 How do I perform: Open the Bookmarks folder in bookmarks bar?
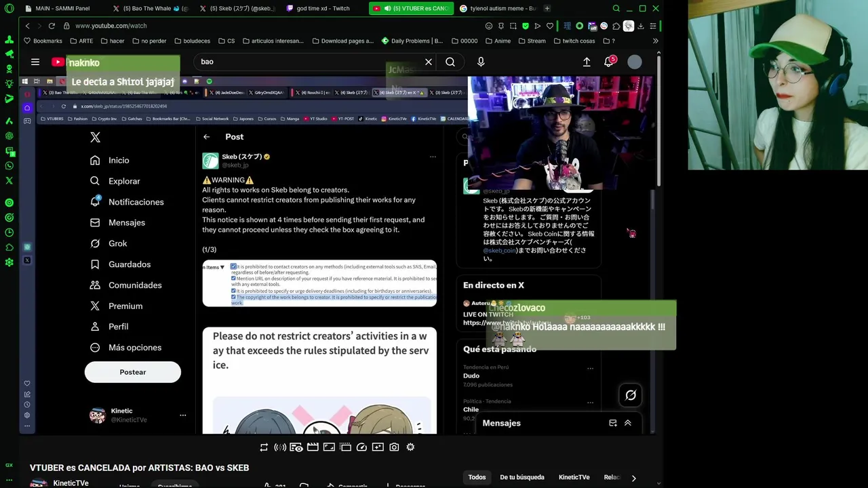click(43, 41)
